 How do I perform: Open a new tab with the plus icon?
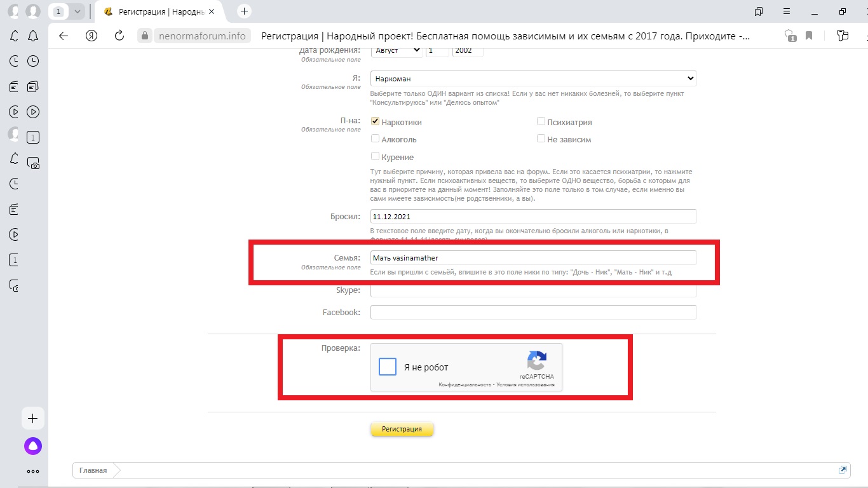click(244, 11)
